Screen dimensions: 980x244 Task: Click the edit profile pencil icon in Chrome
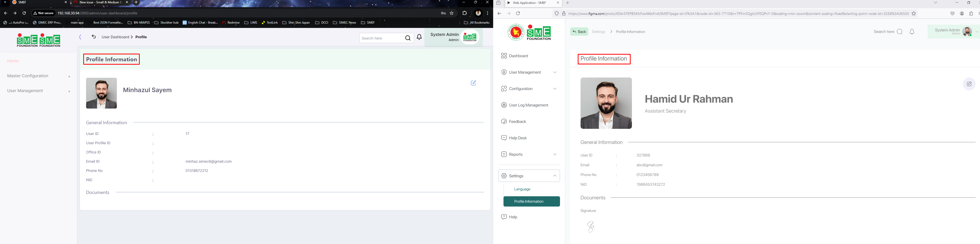tap(473, 83)
